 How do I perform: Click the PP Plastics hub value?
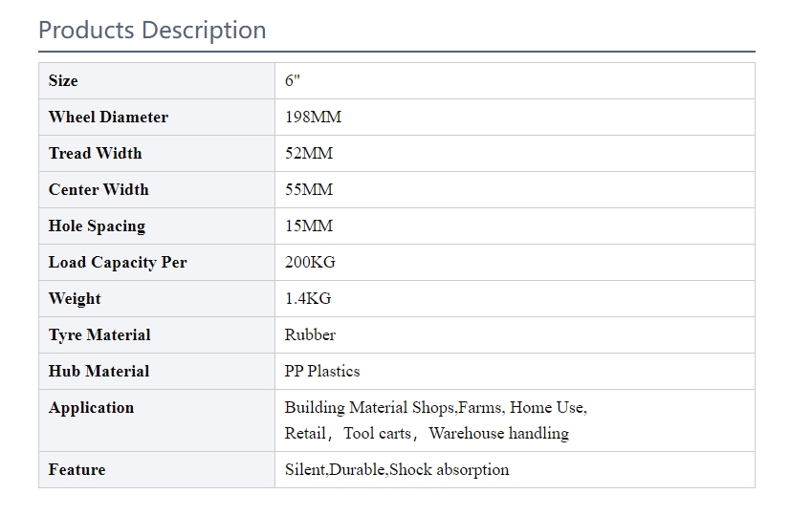pyautogui.click(x=322, y=371)
